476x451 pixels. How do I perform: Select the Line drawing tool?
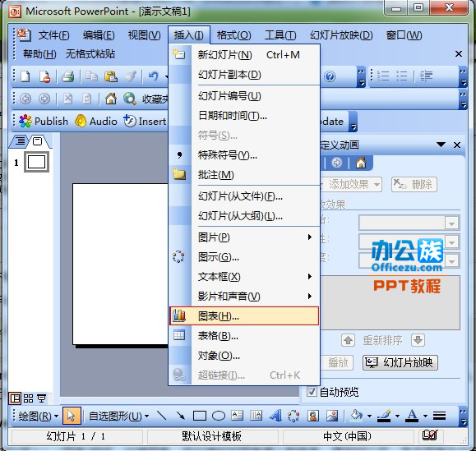pyautogui.click(x=161, y=416)
